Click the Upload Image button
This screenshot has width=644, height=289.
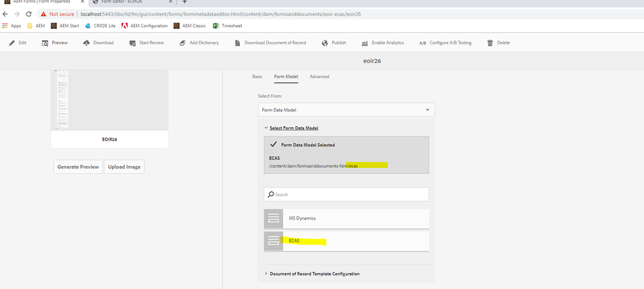click(124, 167)
